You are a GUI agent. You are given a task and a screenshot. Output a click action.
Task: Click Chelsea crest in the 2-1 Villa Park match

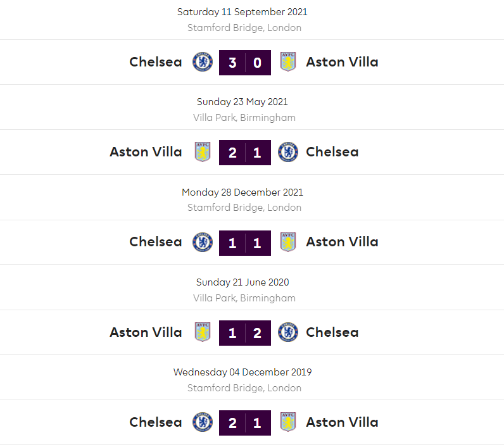[288, 152]
